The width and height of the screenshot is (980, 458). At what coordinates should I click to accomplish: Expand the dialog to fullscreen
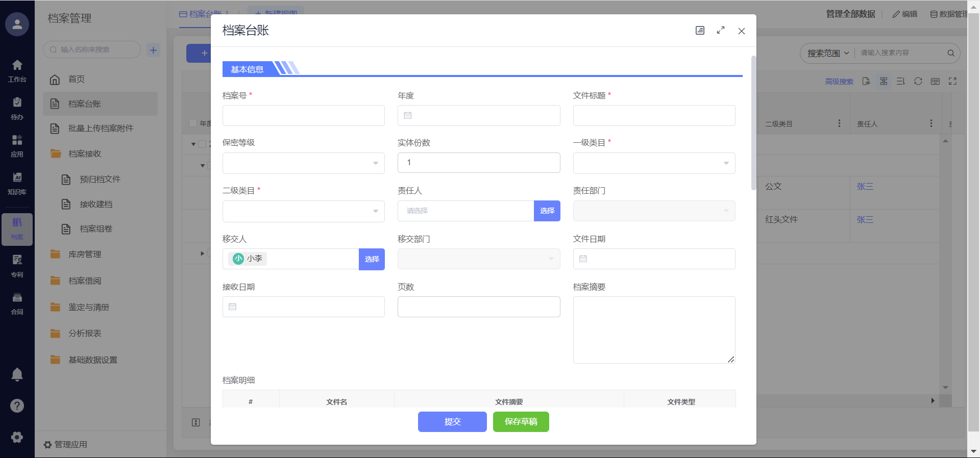[721, 31]
